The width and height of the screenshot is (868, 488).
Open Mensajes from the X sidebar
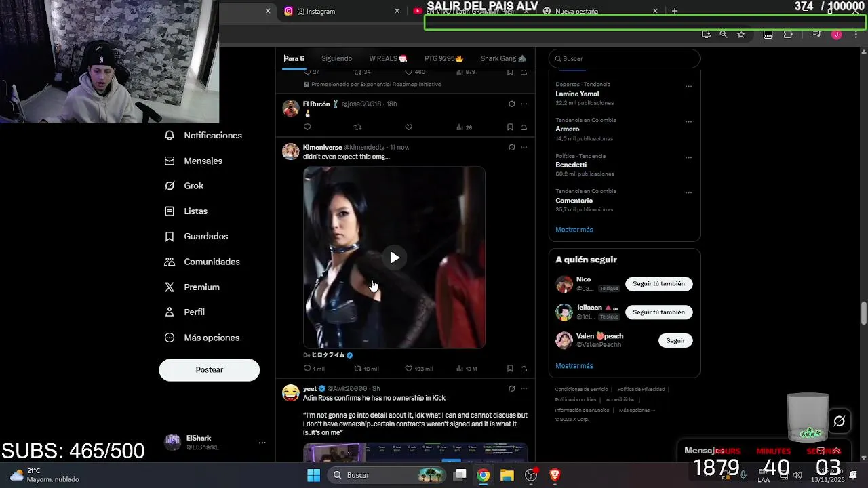click(193, 161)
